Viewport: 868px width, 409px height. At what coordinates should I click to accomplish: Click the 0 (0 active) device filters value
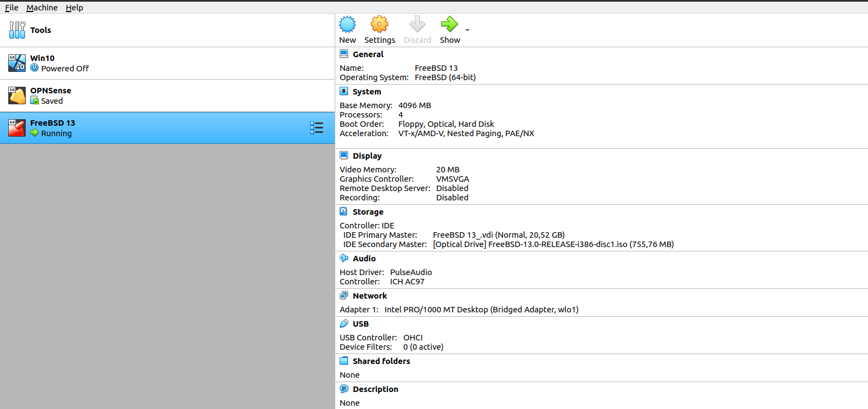coord(423,347)
